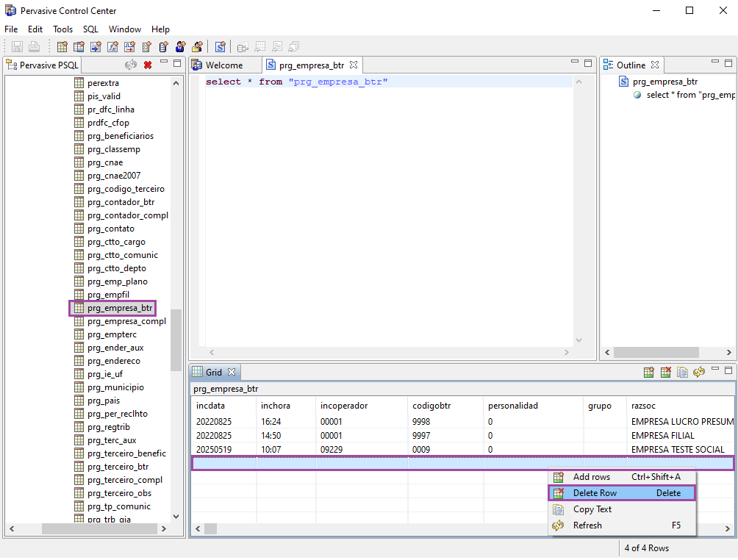738x560 pixels.
Task: Click Refresh icon in Grid toolbar
Action: [699, 373]
